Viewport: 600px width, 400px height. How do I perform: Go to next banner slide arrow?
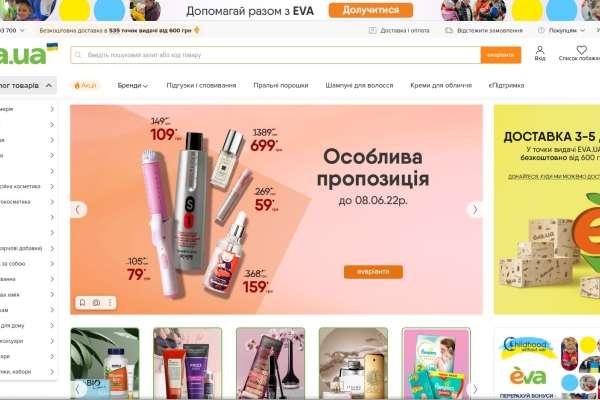click(475, 209)
